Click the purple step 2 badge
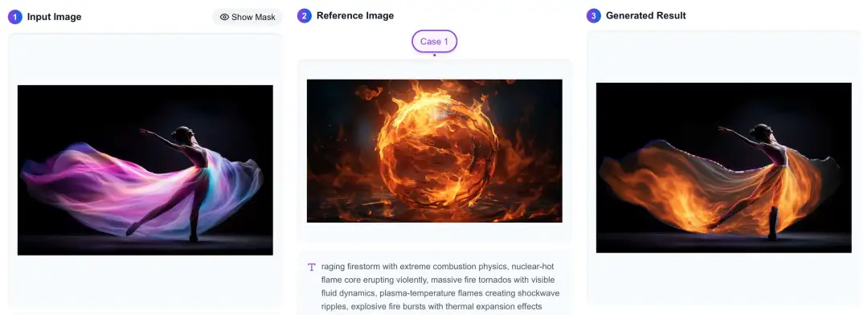This screenshot has width=868, height=315. [x=305, y=15]
